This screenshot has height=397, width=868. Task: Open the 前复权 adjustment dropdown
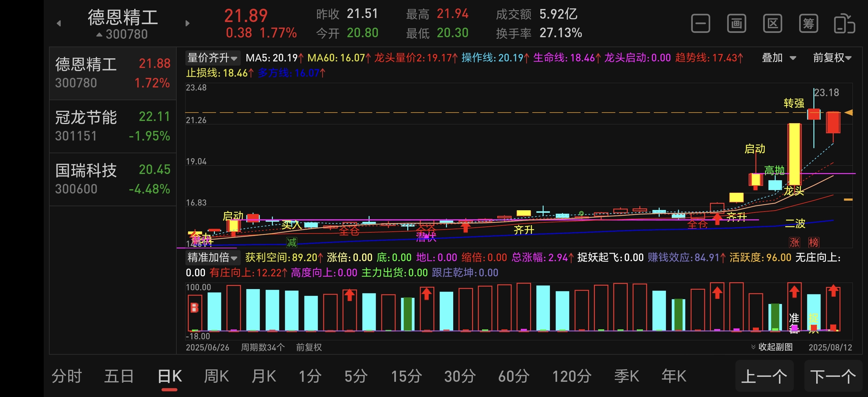[832, 58]
